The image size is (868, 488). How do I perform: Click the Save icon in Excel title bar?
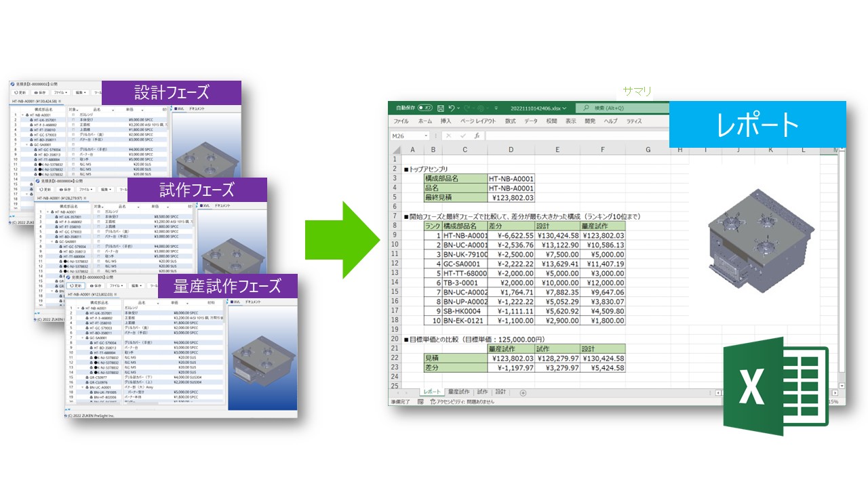coord(441,108)
